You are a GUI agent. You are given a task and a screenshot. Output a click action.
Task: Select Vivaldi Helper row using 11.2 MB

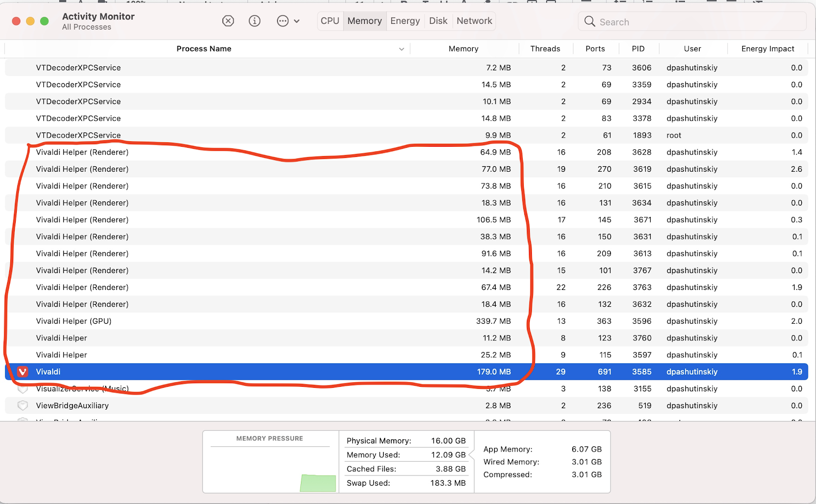pyautogui.click(x=406, y=338)
